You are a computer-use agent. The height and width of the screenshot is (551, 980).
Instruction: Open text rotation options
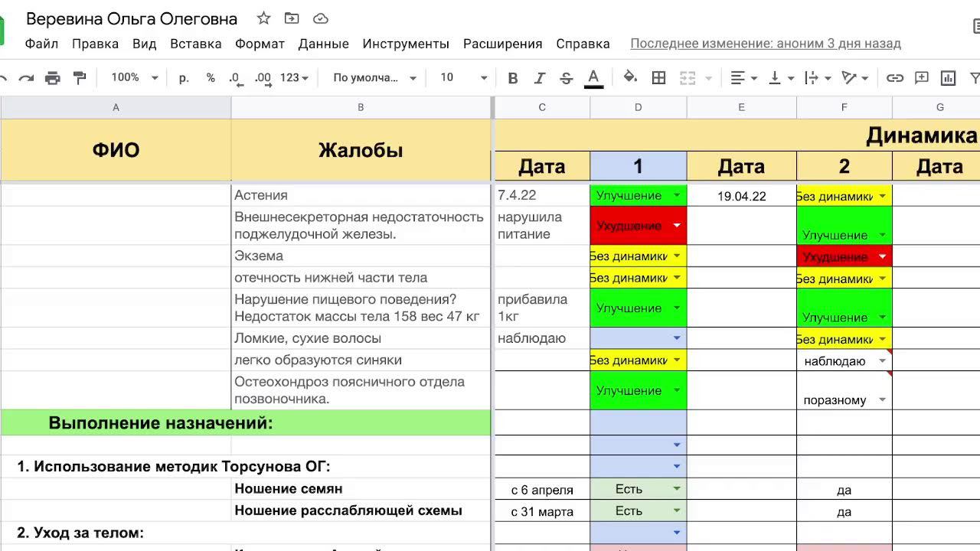point(855,77)
